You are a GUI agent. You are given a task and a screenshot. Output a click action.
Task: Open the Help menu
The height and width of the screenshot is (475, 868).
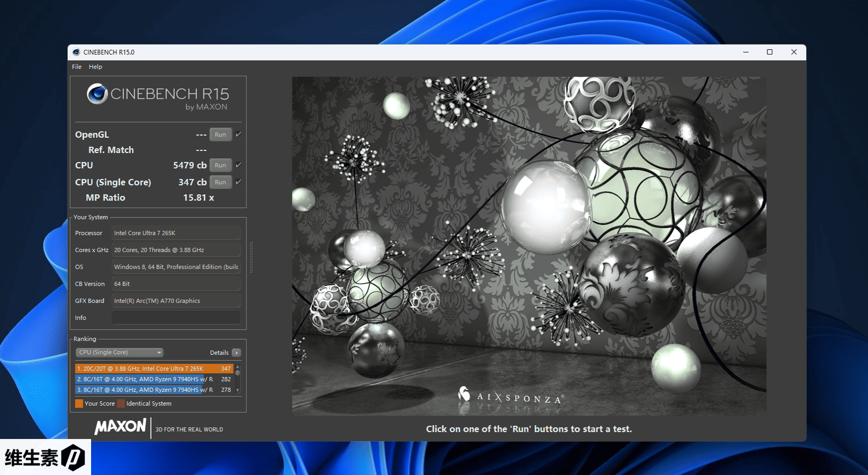[95, 67]
